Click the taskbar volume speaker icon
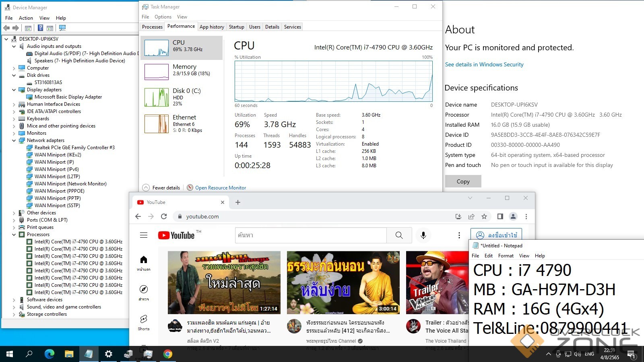The width and height of the screenshot is (644, 362). point(578,354)
